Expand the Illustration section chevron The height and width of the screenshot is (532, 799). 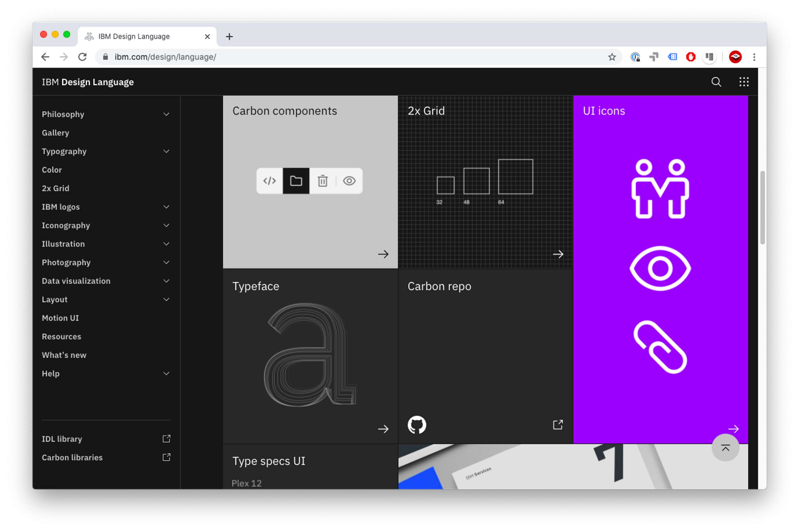166,244
